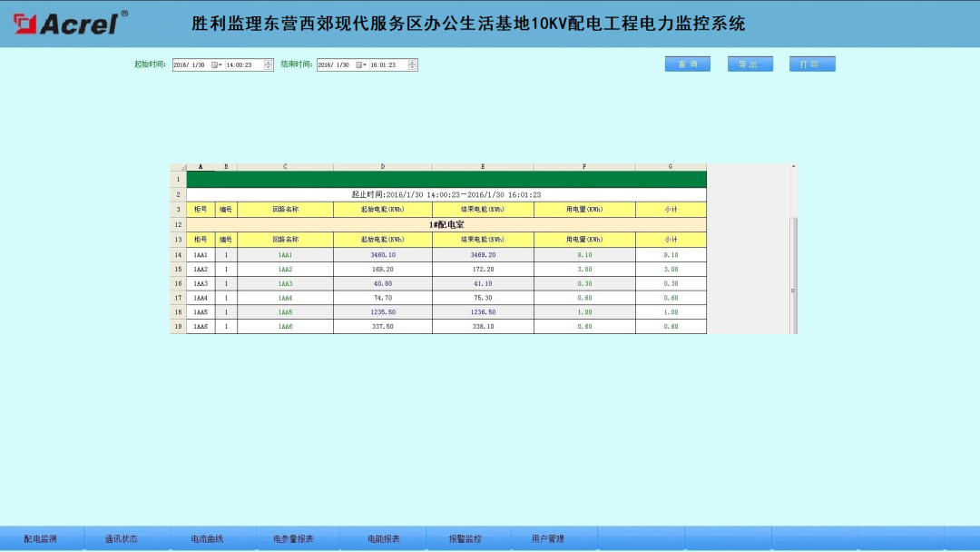Click the end time down stepper arrow
The height and width of the screenshot is (552, 980).
pos(413,67)
